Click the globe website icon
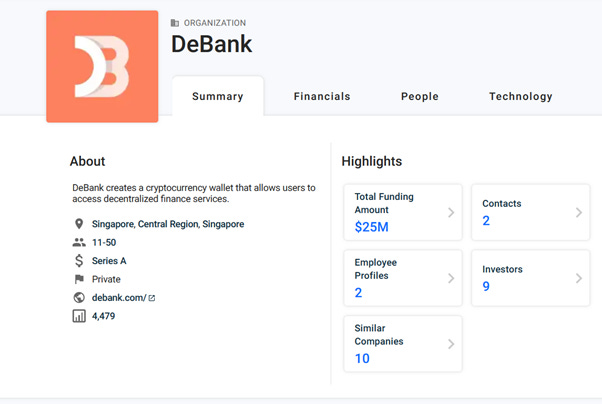Image resolution: width=602 pixels, height=404 pixels. coord(79,298)
